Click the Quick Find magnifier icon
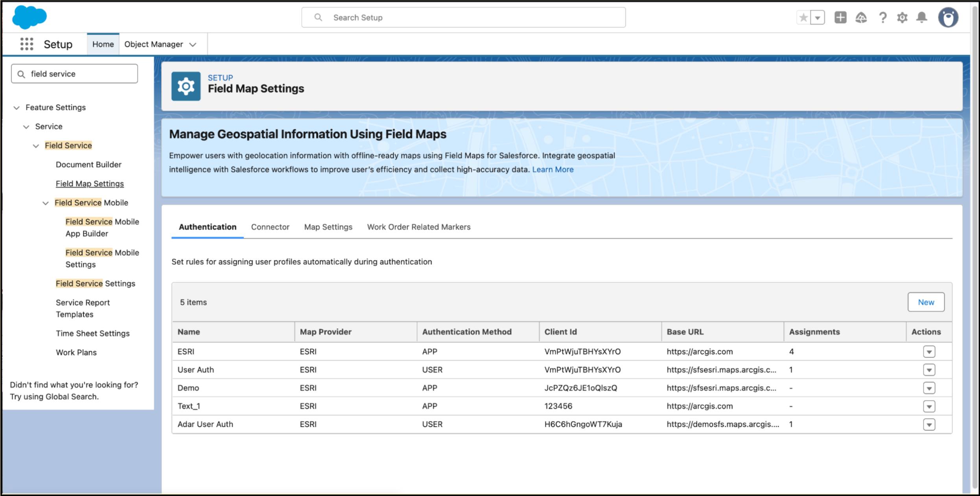The width and height of the screenshot is (980, 496). click(x=22, y=74)
